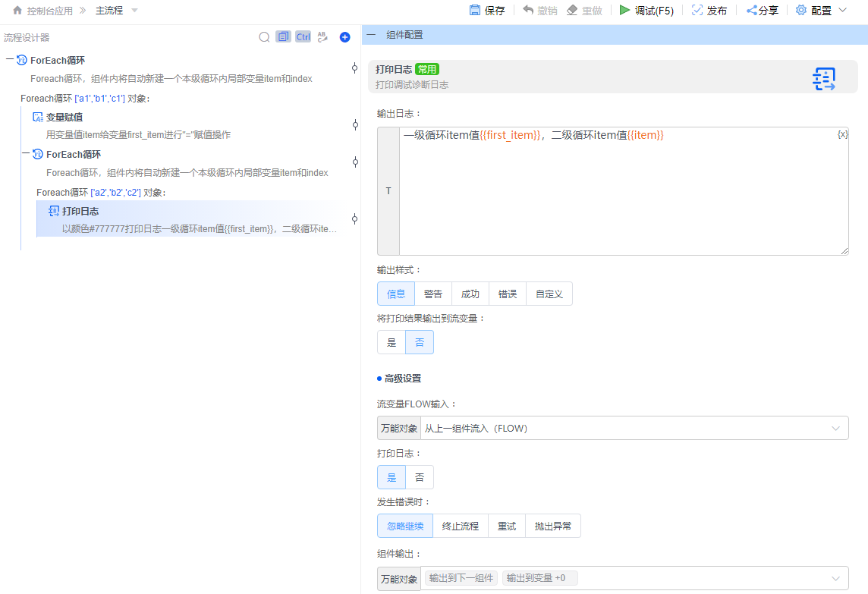Choose 否 for output to flow variable
Screen dimensions: 868x594
pos(420,342)
